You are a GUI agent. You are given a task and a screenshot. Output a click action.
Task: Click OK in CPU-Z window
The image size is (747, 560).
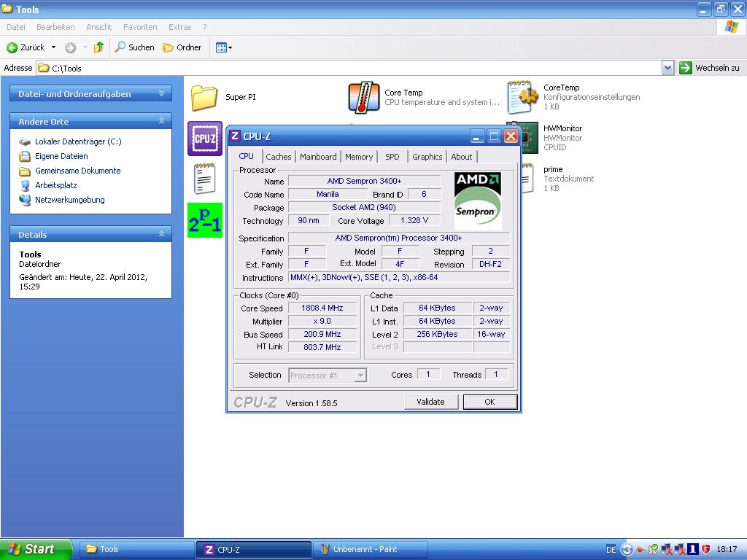489,402
